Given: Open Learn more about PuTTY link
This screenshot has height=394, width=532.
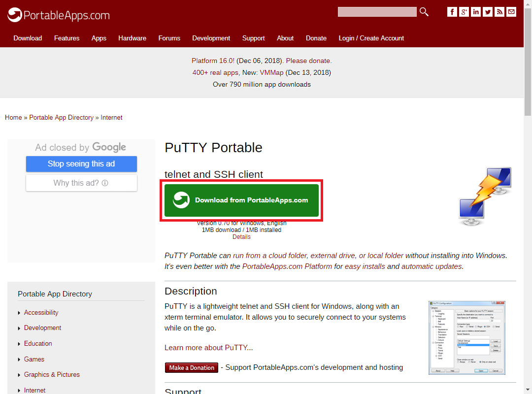Looking at the screenshot, I should 209,348.
